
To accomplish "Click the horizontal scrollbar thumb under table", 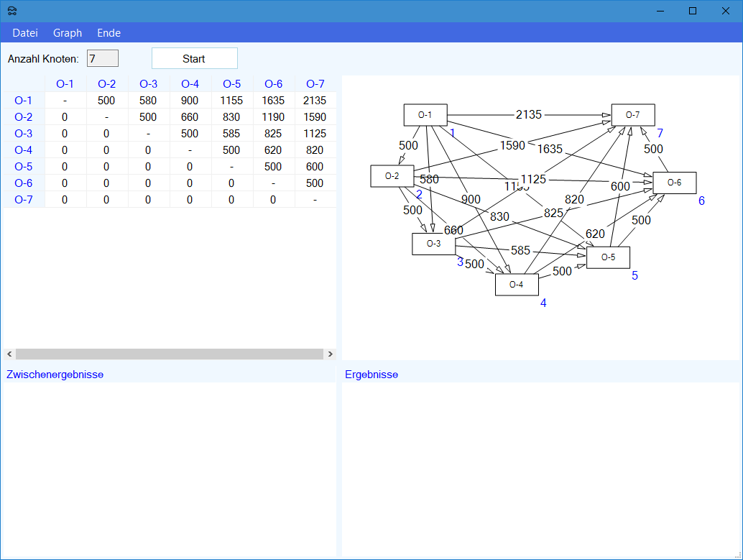I will [x=169, y=354].
